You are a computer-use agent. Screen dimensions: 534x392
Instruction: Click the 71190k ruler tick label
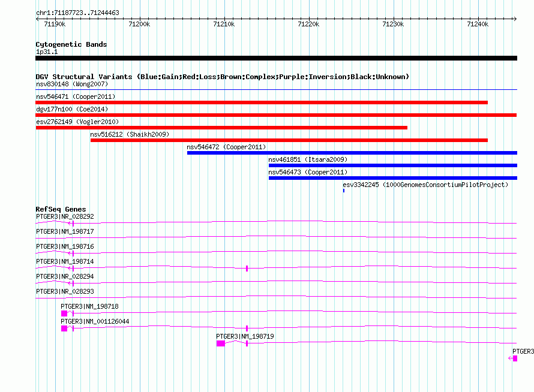[55, 24]
